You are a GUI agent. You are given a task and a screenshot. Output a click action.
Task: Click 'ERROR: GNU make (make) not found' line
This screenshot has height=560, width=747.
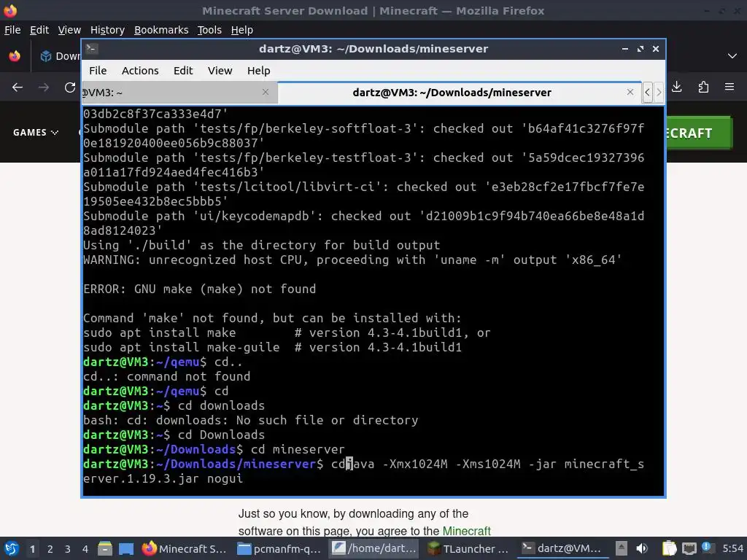click(200, 289)
